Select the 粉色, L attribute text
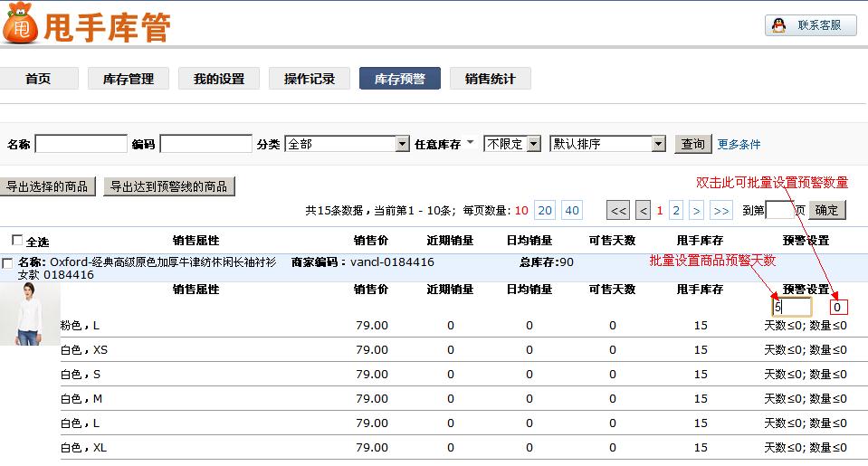 81,326
